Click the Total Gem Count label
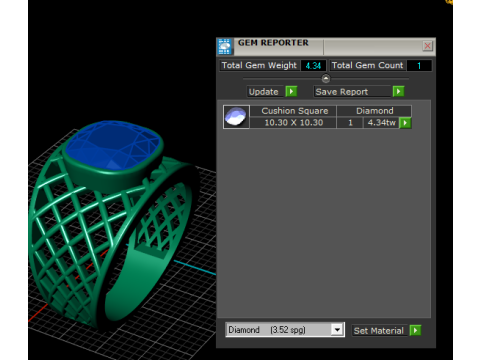Viewport: 480px width, 360px height. coord(367,65)
